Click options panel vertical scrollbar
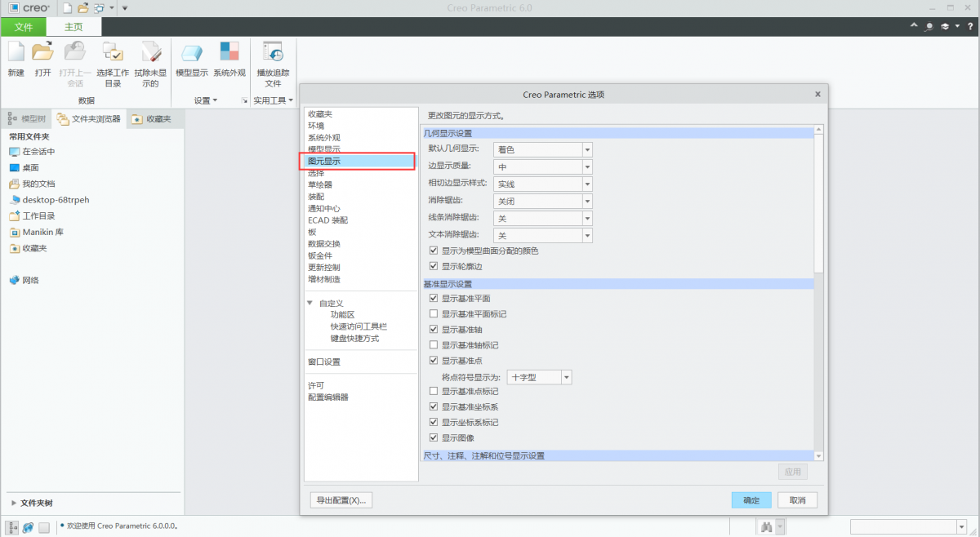 click(x=819, y=205)
